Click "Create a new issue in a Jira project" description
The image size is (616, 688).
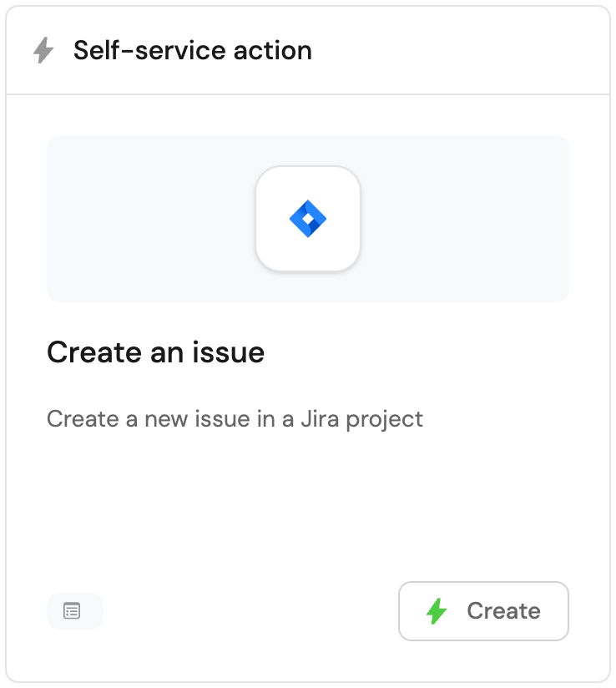tap(235, 419)
